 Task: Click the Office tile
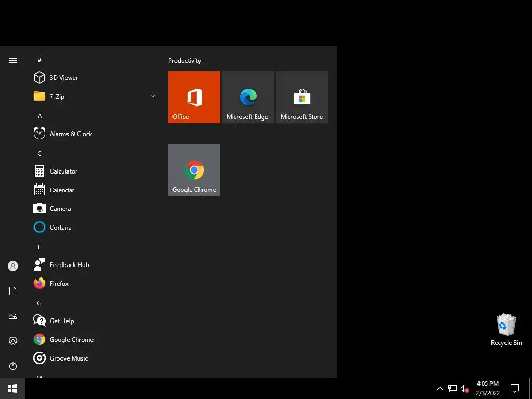click(194, 97)
